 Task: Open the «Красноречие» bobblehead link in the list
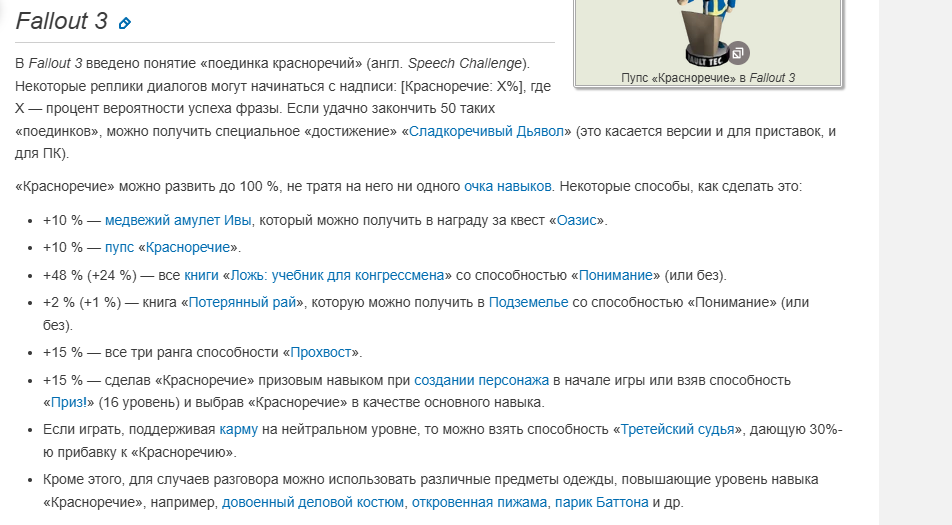(188, 248)
